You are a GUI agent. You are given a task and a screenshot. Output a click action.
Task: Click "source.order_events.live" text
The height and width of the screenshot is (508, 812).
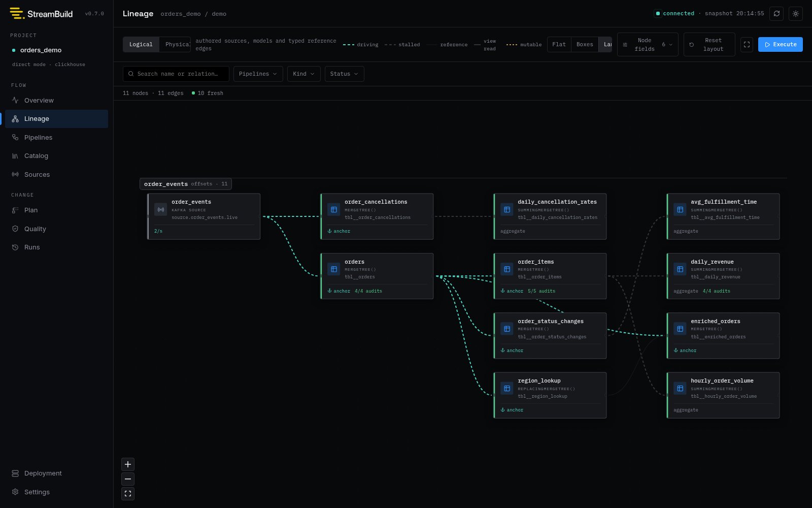click(x=205, y=217)
